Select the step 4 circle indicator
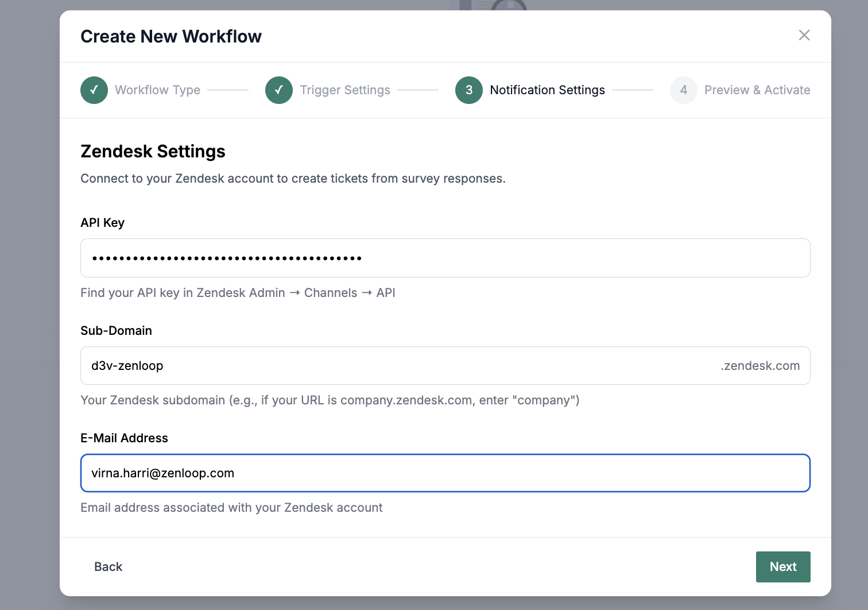The image size is (868, 610). 683,90
